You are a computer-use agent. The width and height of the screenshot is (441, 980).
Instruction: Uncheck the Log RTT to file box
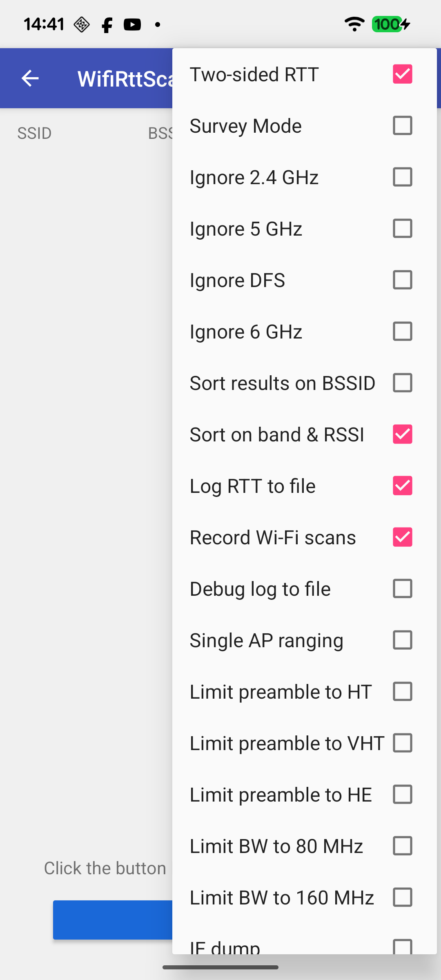click(x=402, y=486)
